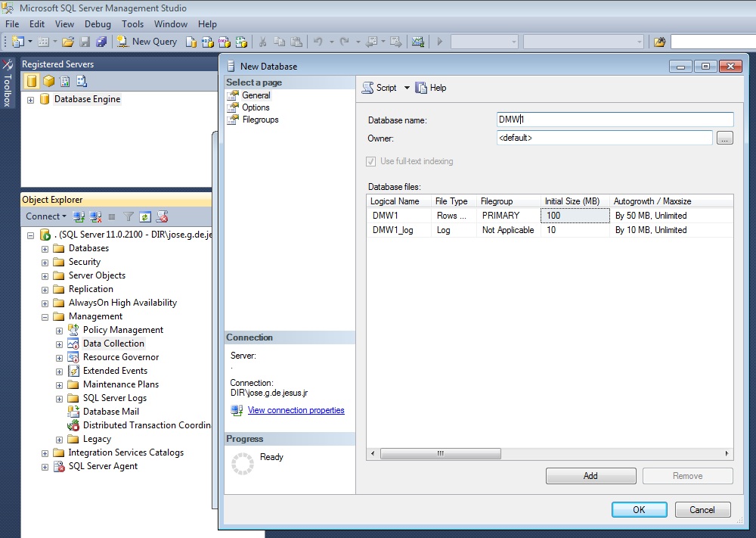Open the Edit menu

click(36, 24)
